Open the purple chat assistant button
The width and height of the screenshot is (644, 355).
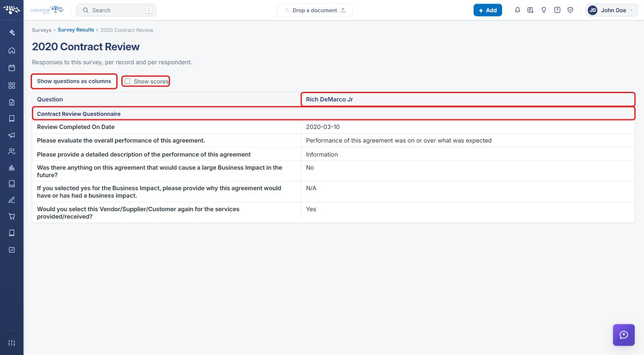coord(624,335)
